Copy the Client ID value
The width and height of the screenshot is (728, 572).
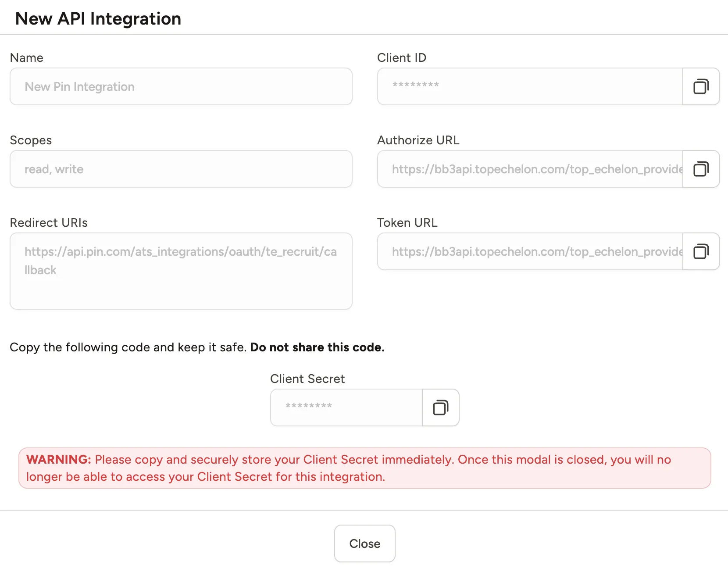point(701,86)
